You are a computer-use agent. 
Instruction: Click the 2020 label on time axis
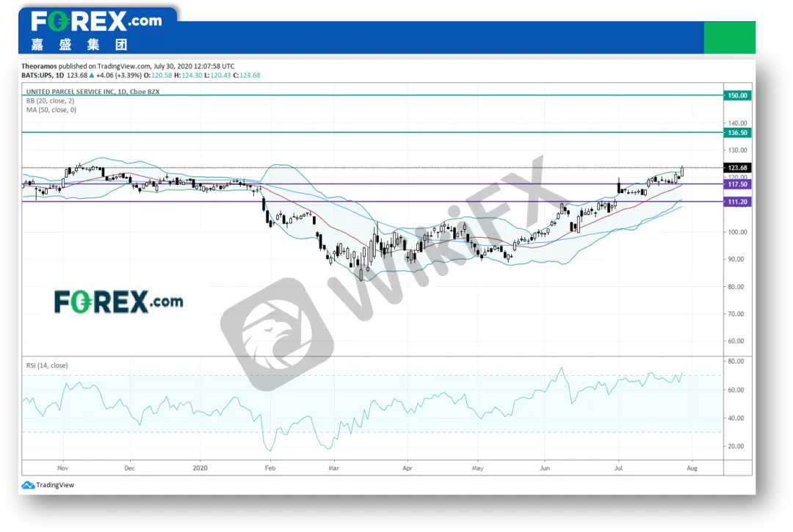coord(200,468)
